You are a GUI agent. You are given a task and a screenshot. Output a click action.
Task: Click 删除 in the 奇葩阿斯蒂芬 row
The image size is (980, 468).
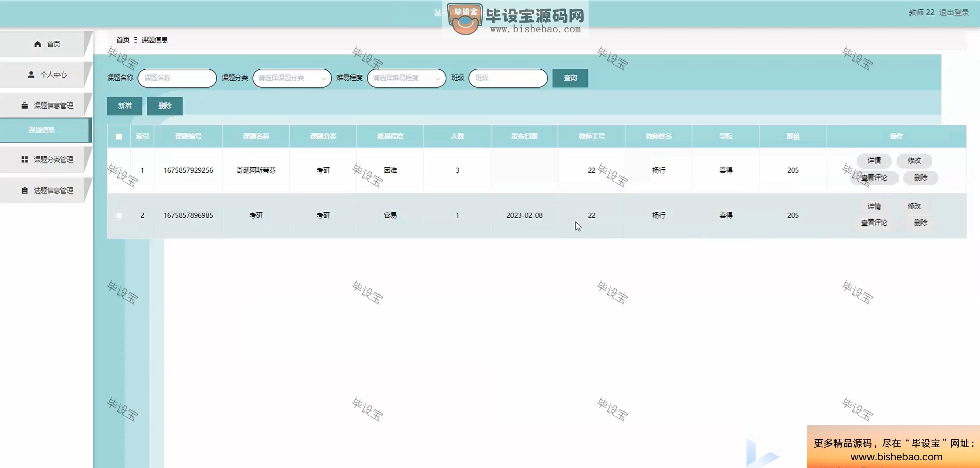[921, 177]
